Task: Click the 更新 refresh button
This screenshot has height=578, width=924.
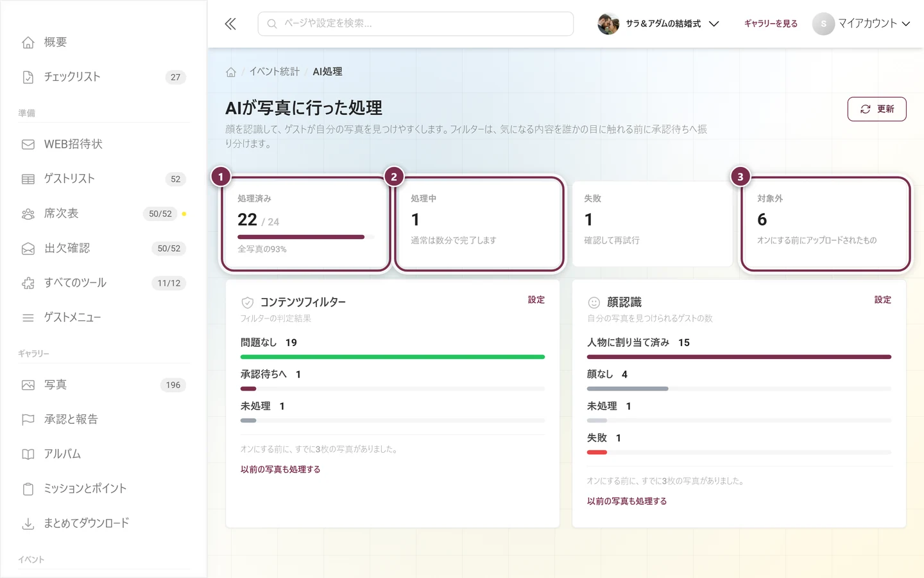Action: click(877, 109)
